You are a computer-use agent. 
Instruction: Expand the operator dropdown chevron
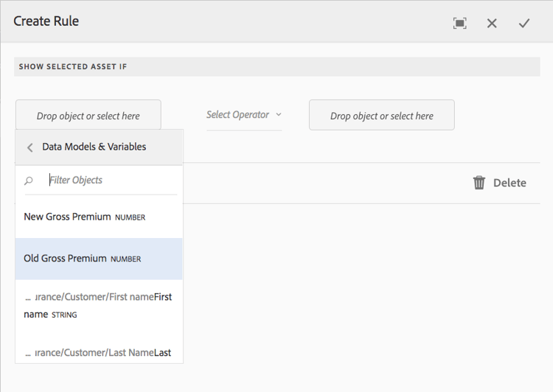279,115
